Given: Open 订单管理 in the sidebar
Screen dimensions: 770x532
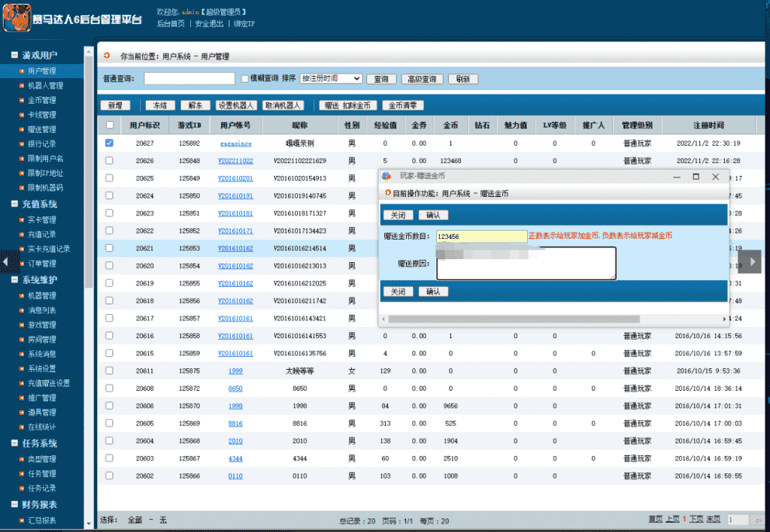Looking at the screenshot, I should point(42,264).
